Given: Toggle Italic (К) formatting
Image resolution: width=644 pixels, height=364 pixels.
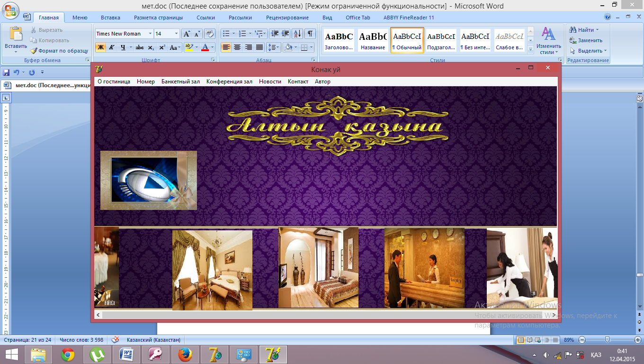Looking at the screenshot, I should [112, 47].
